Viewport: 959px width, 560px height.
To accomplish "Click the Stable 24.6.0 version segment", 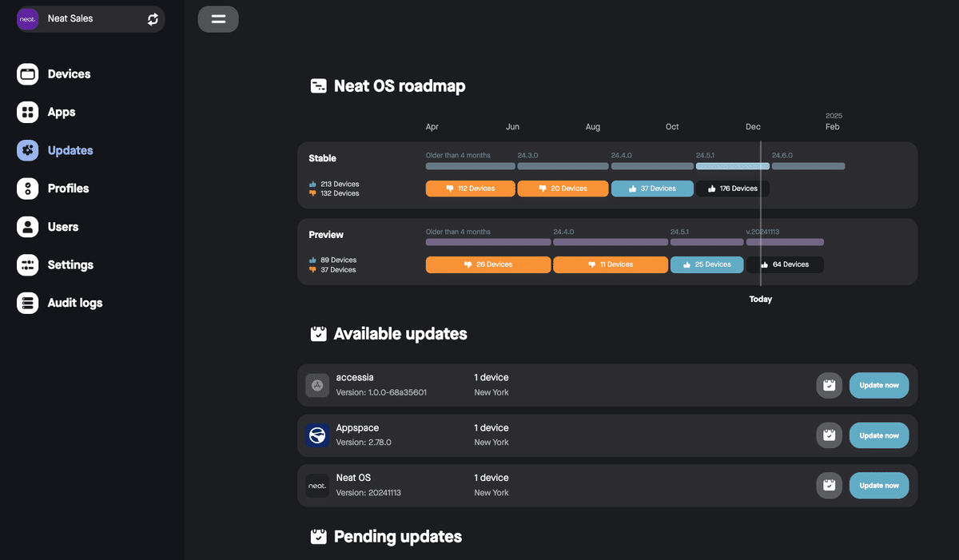I will (808, 166).
